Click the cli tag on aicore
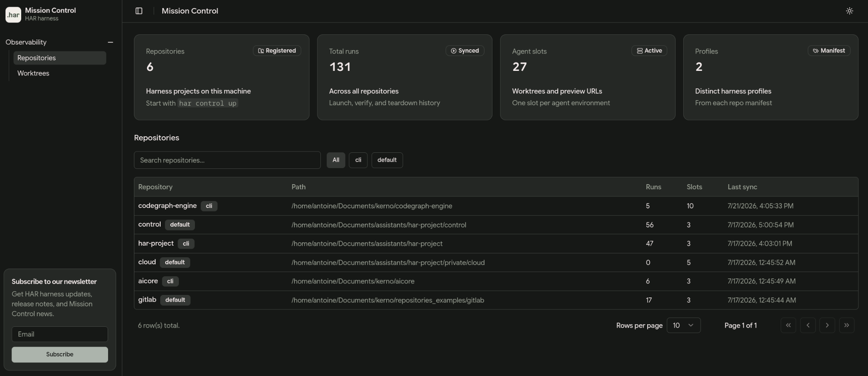The width and height of the screenshot is (868, 376). point(170,281)
